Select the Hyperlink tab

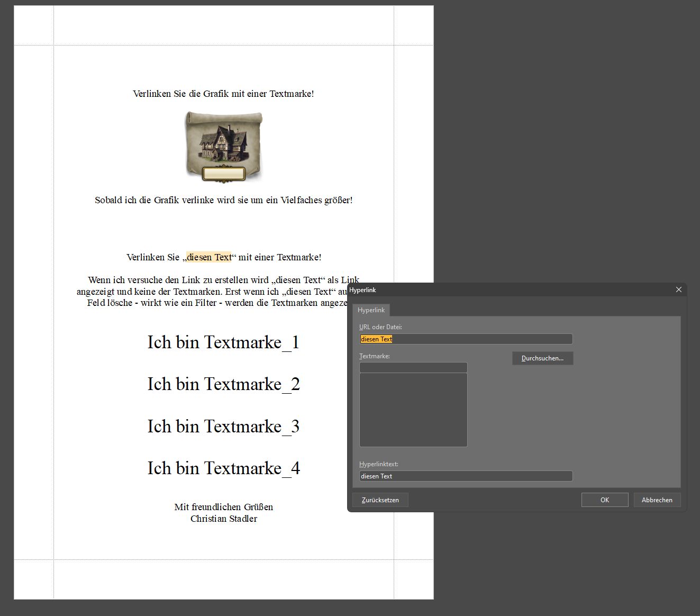(371, 310)
